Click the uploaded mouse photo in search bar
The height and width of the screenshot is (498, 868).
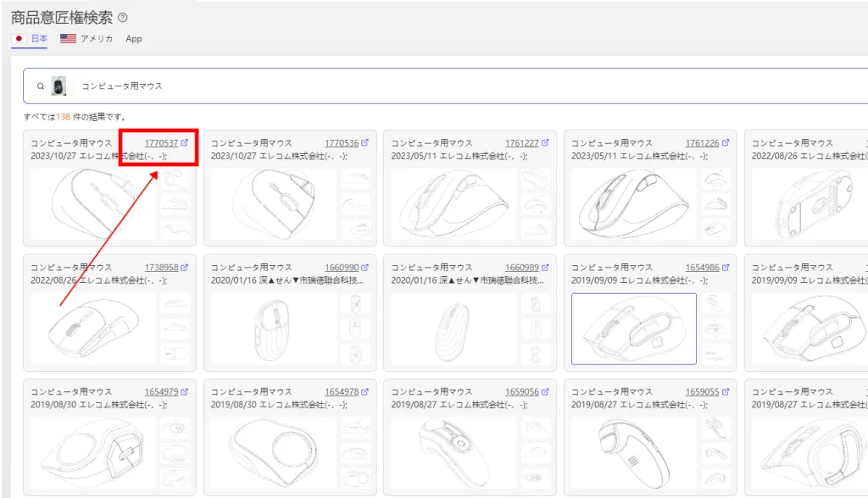58,86
